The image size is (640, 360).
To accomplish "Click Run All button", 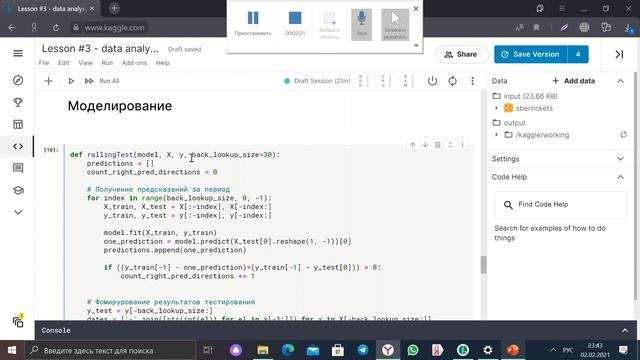I will [x=102, y=81].
